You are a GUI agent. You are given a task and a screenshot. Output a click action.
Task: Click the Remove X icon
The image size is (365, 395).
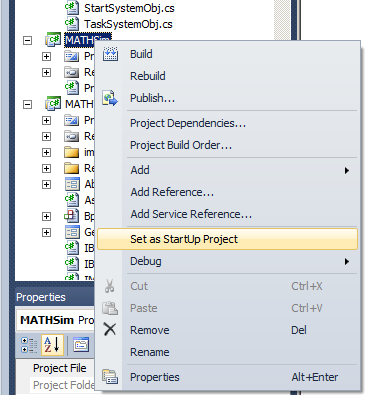point(110,330)
